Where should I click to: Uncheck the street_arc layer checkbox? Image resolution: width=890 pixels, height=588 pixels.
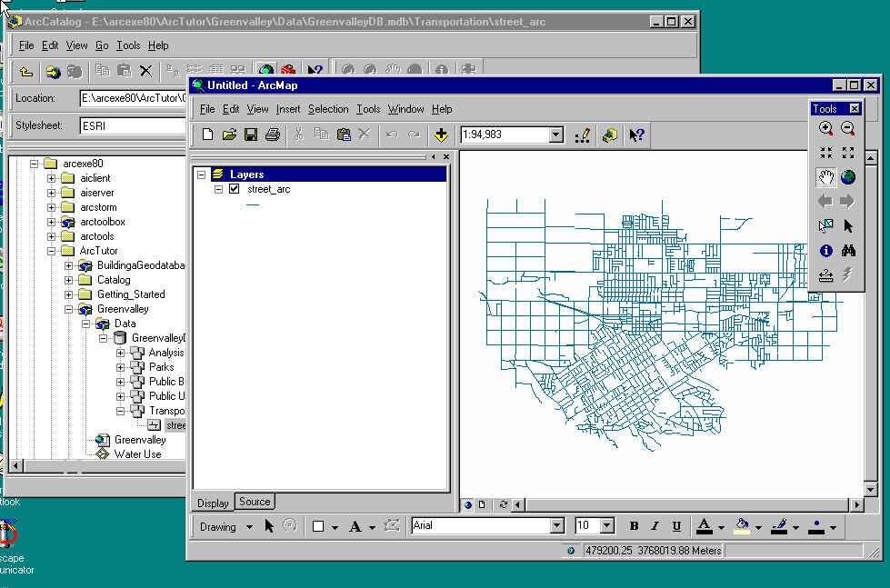[234, 189]
